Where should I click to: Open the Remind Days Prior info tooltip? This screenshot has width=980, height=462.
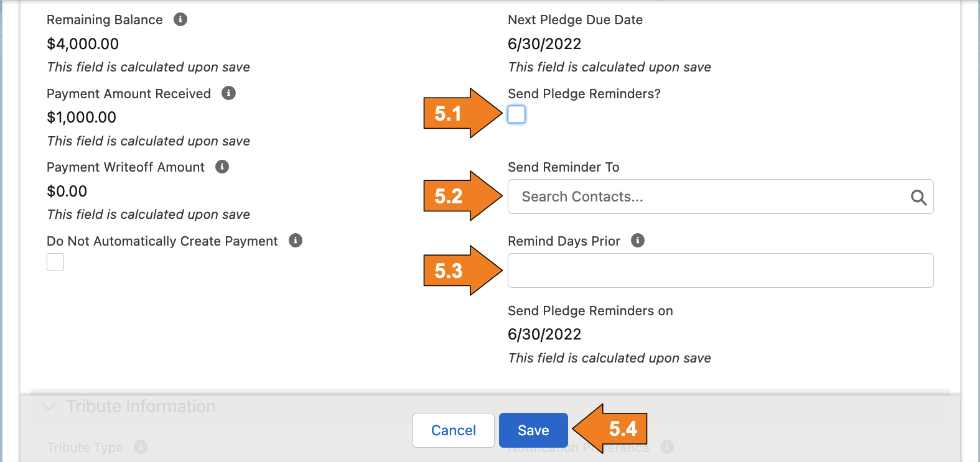(x=637, y=241)
